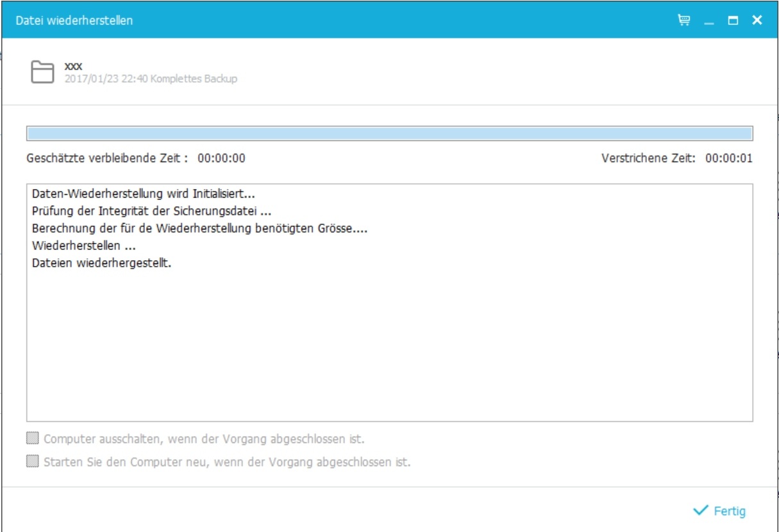
Task: Click the Dateien wiederhergestellt message
Action: 101,263
